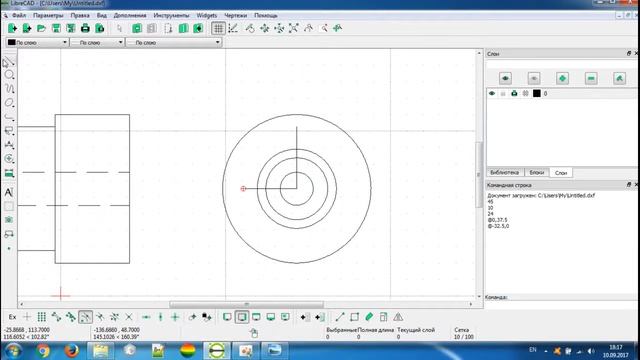
Task: Open the Widgets menu
Action: point(207,16)
